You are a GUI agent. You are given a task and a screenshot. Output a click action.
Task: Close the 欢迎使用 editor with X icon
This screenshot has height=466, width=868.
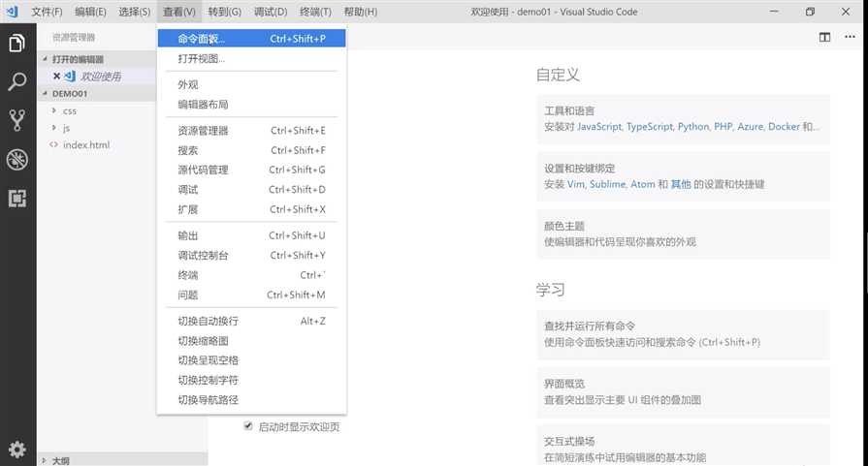click(56, 77)
